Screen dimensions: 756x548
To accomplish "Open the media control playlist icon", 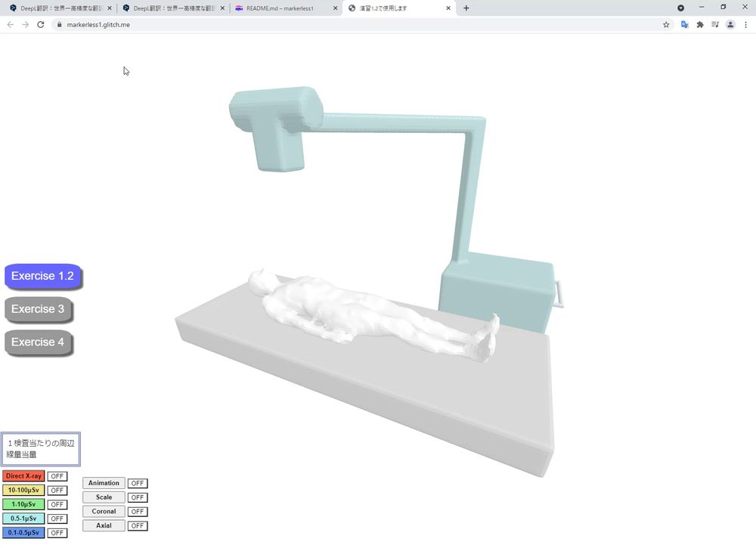I will pos(715,25).
